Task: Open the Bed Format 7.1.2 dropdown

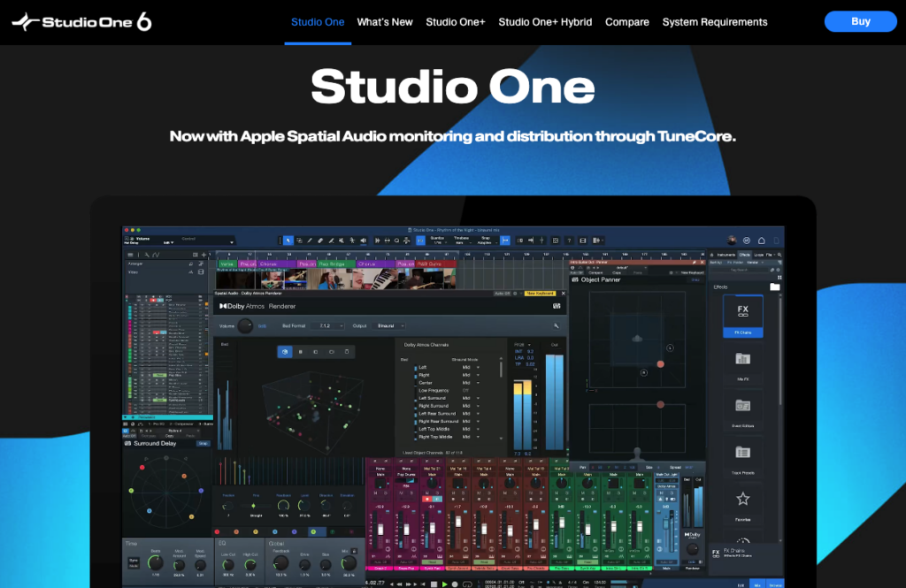Action: 327,326
